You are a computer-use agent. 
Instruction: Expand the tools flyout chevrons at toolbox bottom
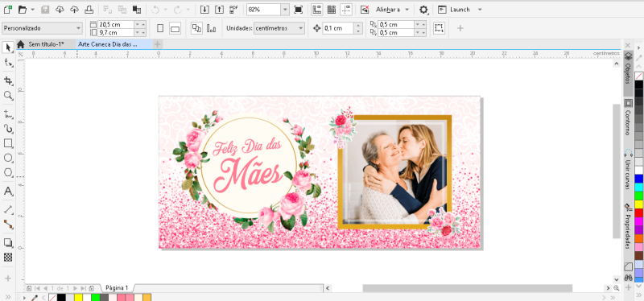pyautogui.click(x=8, y=296)
